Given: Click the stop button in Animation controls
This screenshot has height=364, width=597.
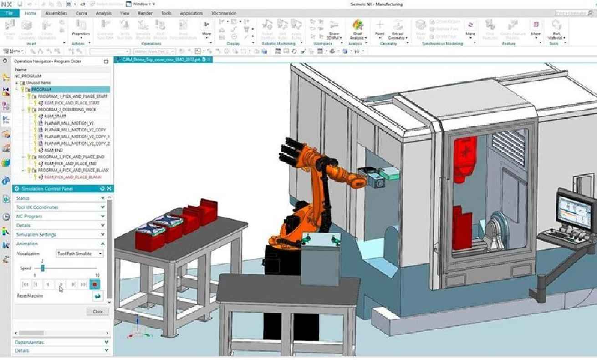Looking at the screenshot, I should click(95, 284).
